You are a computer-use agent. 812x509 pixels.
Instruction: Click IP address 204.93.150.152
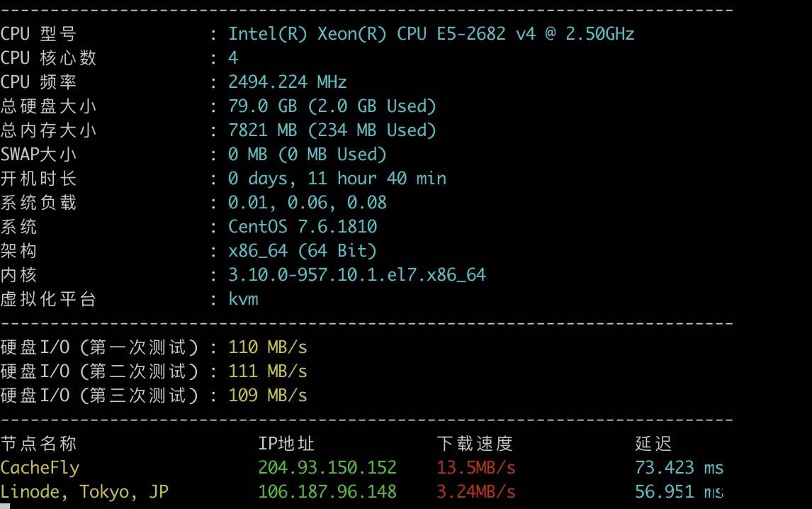(x=327, y=468)
